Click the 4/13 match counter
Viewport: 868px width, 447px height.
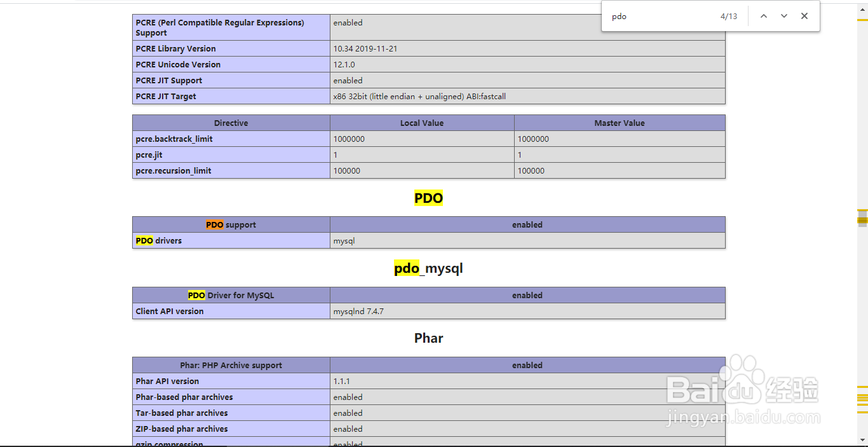[728, 17]
